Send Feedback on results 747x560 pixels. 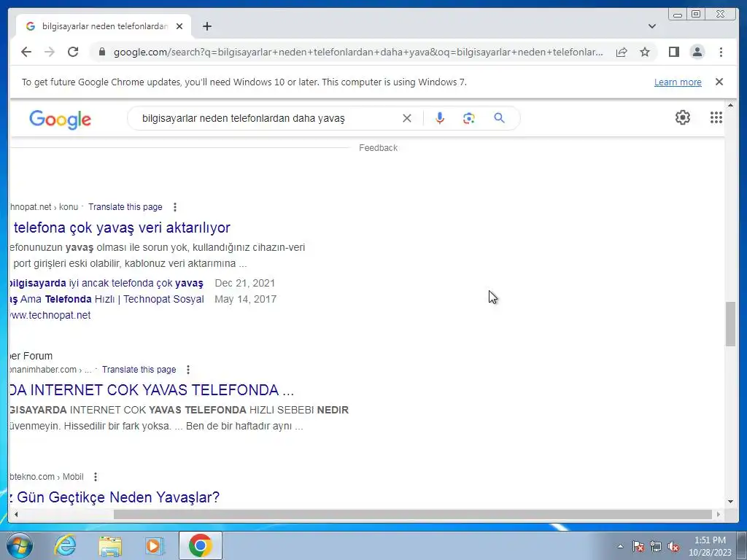[378, 148]
